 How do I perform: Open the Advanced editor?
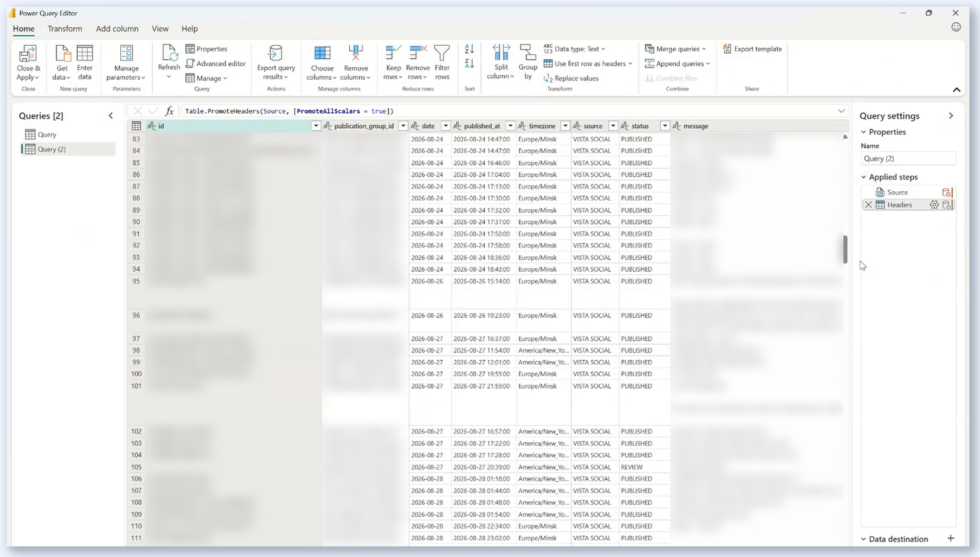point(216,64)
